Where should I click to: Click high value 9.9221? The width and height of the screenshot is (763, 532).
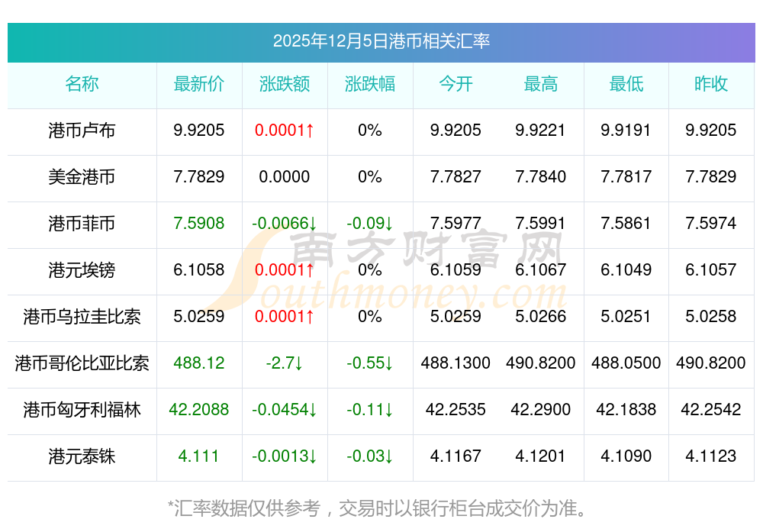coord(541,131)
